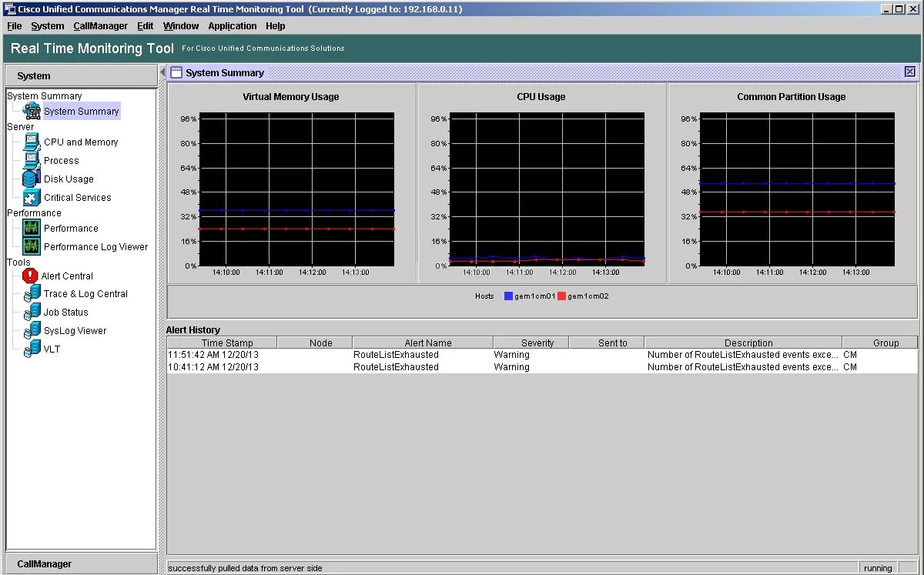The width and height of the screenshot is (924, 575).
Task: Click the CPU and Memory computer icon
Action: pos(32,142)
